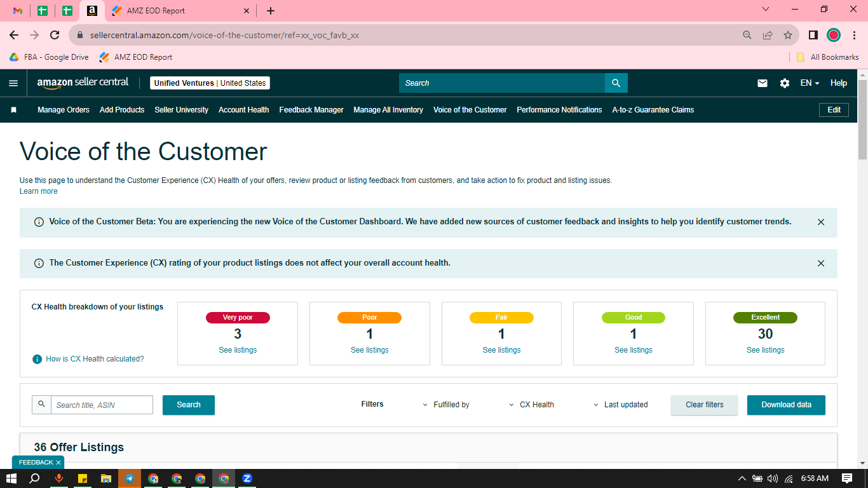
Task: Open the Unified Ventures | United States account switcher
Action: pyautogui.click(x=210, y=83)
